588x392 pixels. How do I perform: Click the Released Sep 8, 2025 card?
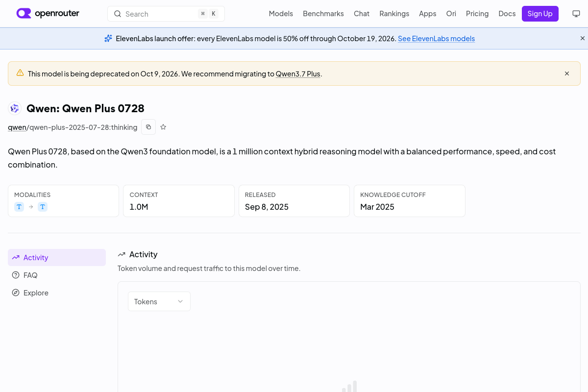pyautogui.click(x=294, y=201)
